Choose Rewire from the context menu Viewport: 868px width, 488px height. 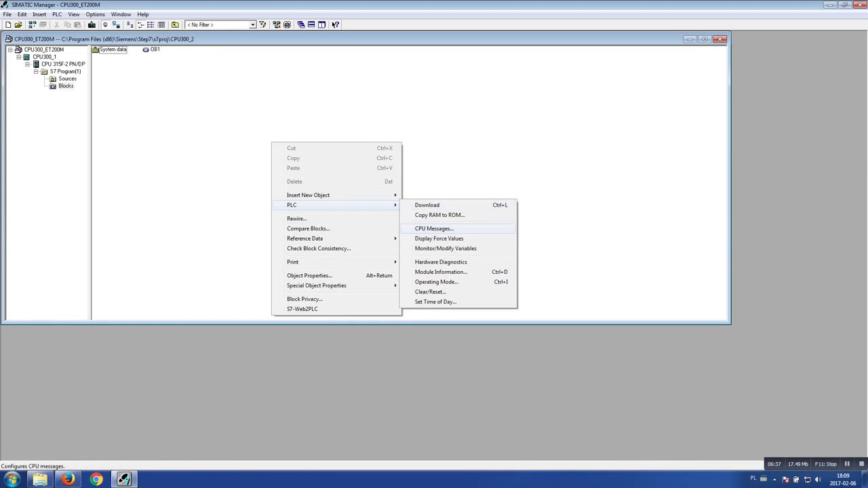pos(336,218)
